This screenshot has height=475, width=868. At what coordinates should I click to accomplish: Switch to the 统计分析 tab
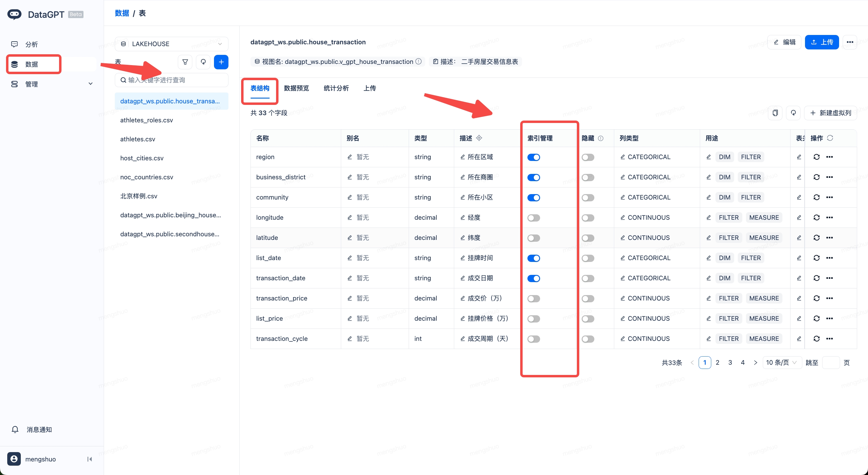(336, 88)
